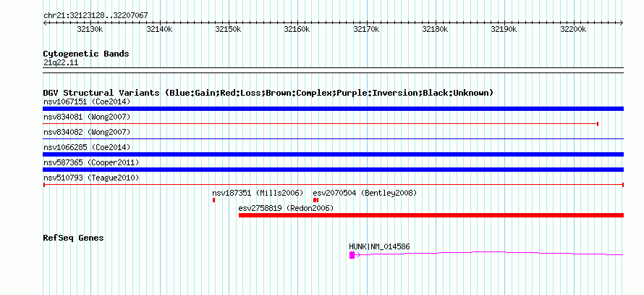Click the 32200k ruler tick label
Image resolution: width=644 pixels, height=295 pixels.
tap(573, 30)
